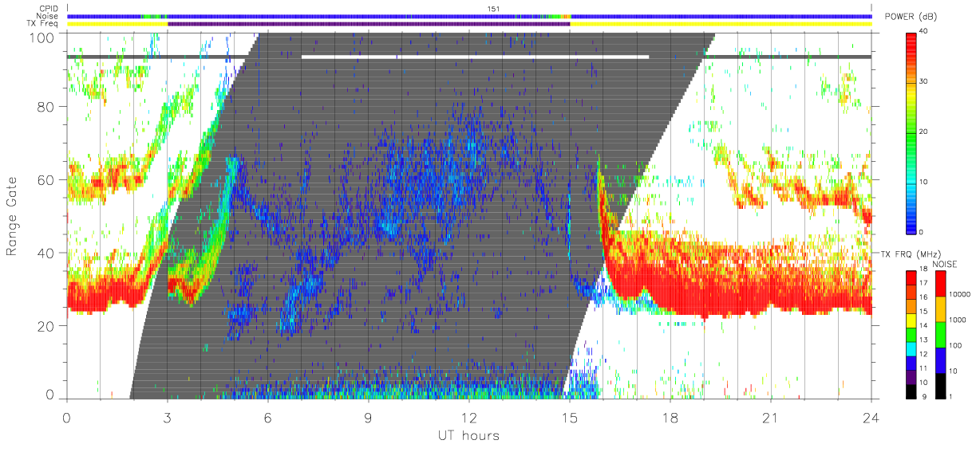980x452 pixels.
Task: Click the x-axis tick label 24
Action: click(x=871, y=418)
